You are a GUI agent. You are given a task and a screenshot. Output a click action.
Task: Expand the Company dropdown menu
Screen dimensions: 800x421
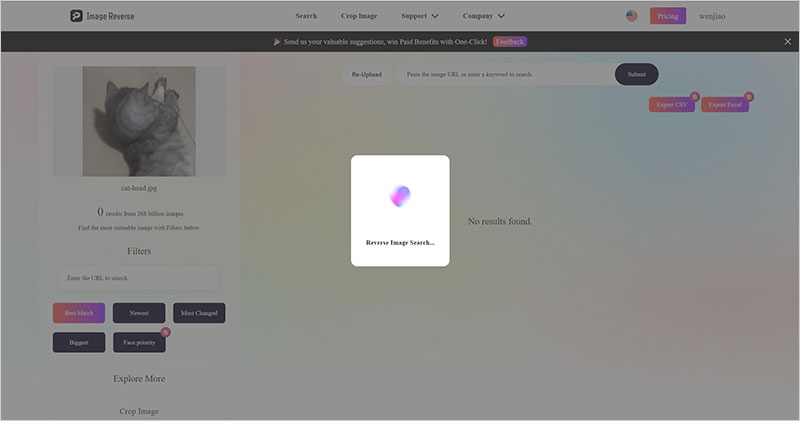[x=484, y=16]
